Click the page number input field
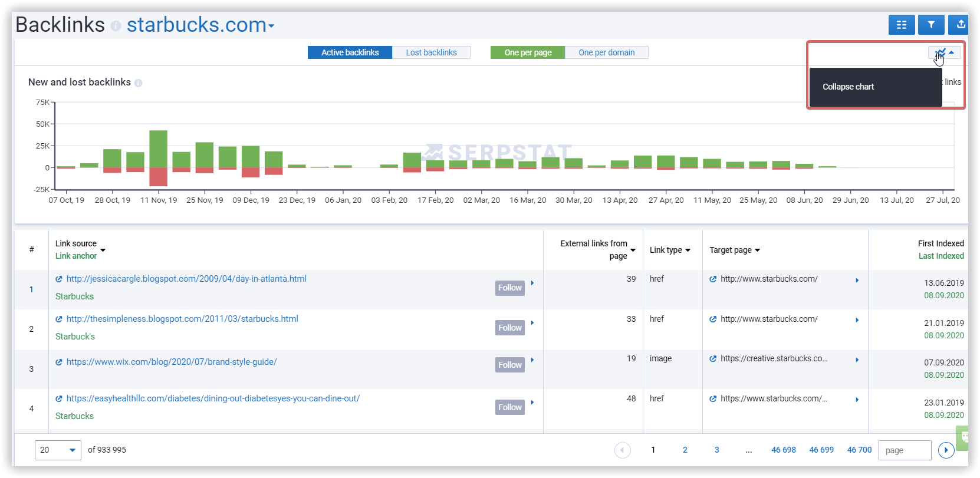Viewport: 980px width, 478px height. pos(905,450)
